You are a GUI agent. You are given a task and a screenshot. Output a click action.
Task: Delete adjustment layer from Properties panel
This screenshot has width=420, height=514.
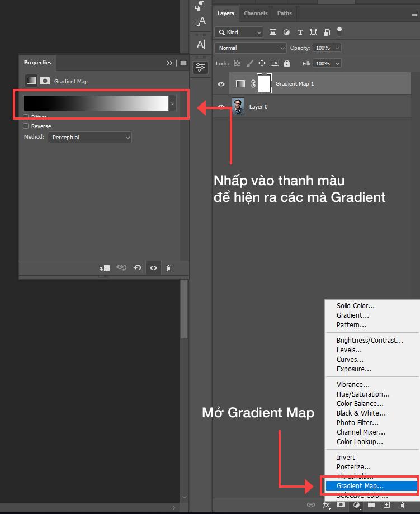tap(169, 268)
